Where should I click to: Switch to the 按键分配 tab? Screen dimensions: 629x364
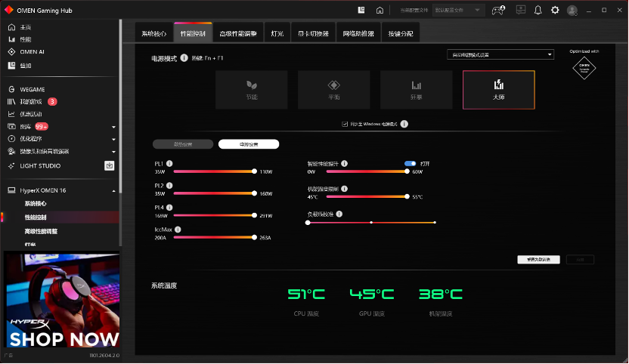click(x=401, y=33)
